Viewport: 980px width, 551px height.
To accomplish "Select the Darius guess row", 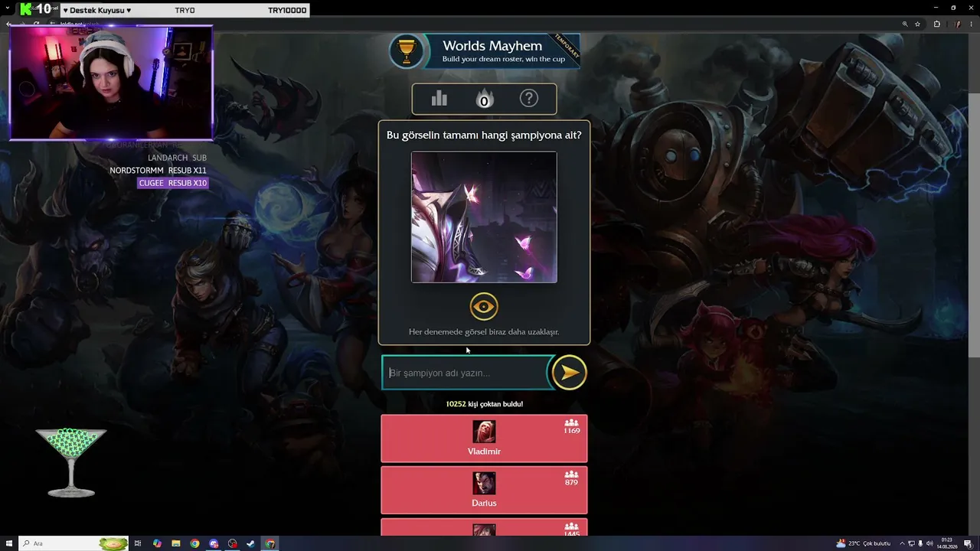I will pos(484,490).
